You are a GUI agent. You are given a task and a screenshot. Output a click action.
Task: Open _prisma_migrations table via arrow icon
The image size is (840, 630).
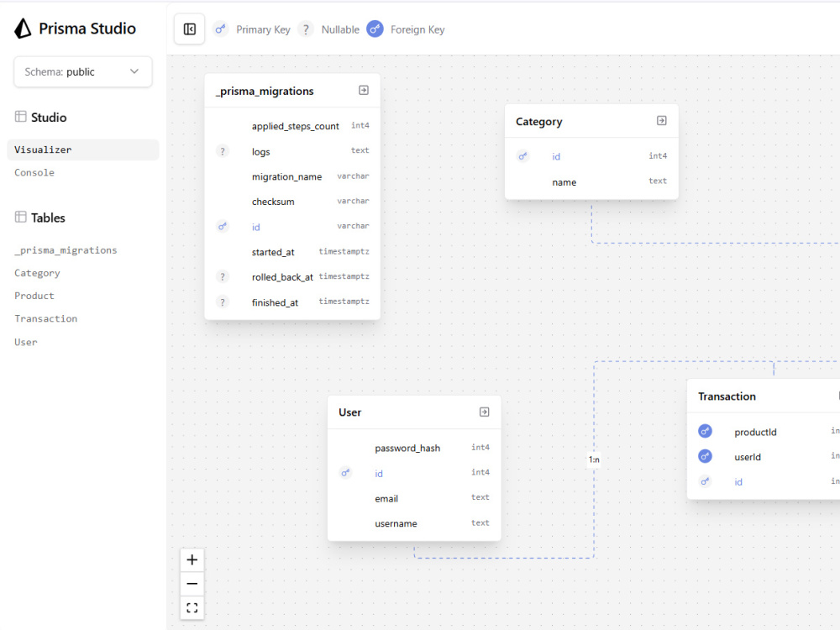click(x=364, y=90)
